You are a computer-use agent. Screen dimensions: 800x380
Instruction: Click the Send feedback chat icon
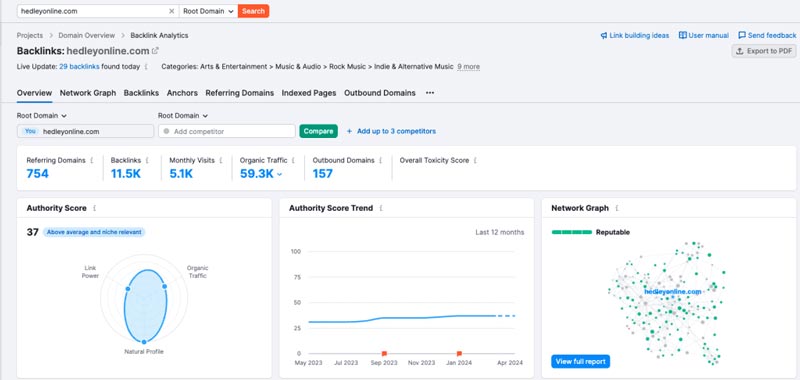742,36
